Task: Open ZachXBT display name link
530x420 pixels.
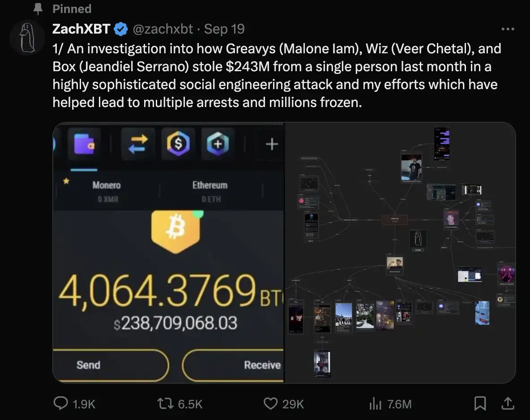Action: [81, 29]
